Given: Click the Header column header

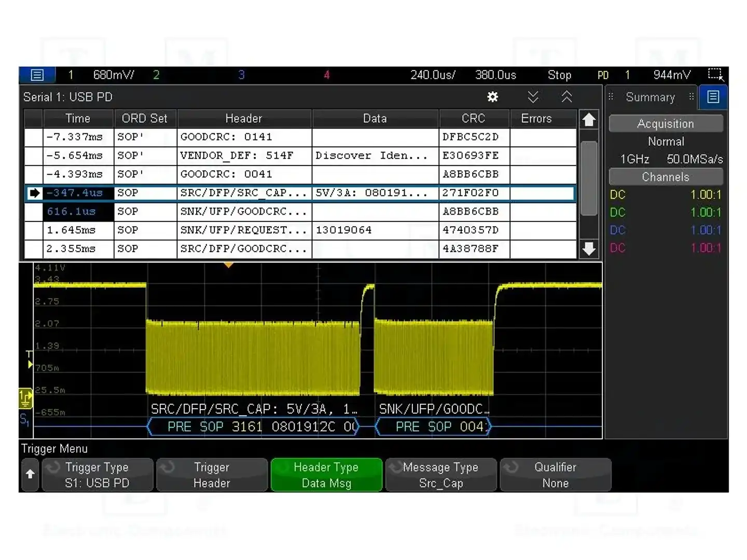Looking at the screenshot, I should 244,119.
